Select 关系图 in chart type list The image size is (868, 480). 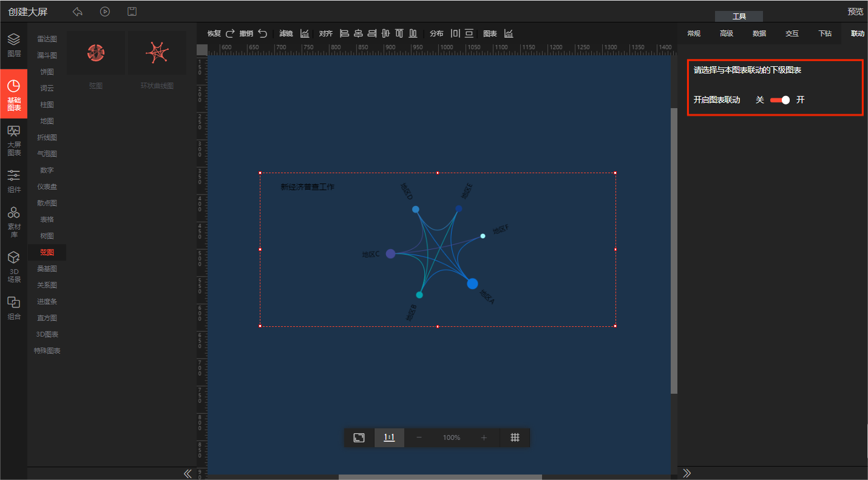(x=47, y=285)
